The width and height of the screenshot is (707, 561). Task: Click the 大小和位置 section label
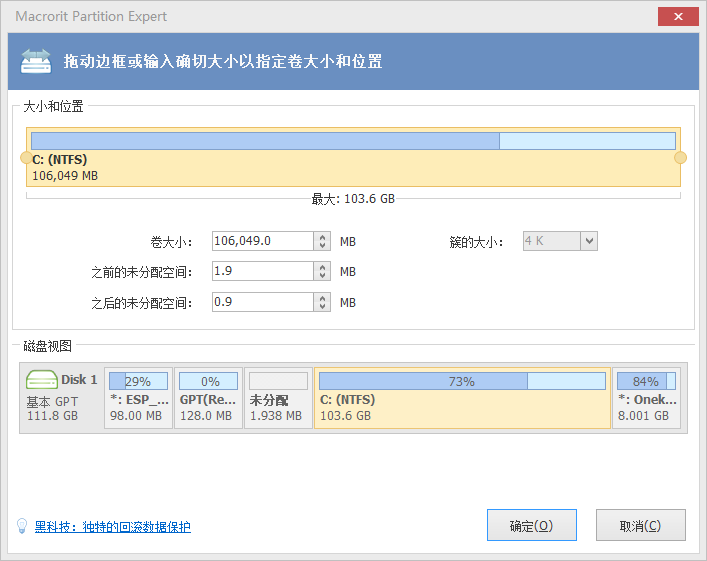click(x=53, y=106)
